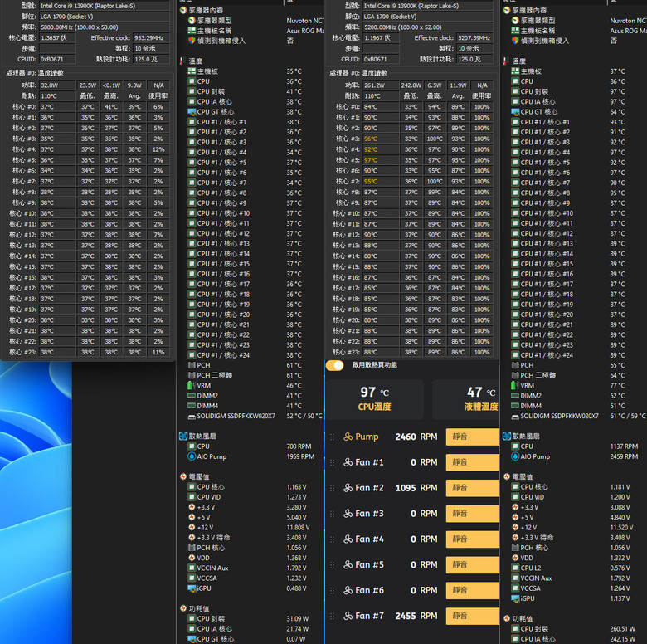Open the 靜音 mode selector for Fan #2
This screenshot has width=647, height=644.
pos(473,488)
